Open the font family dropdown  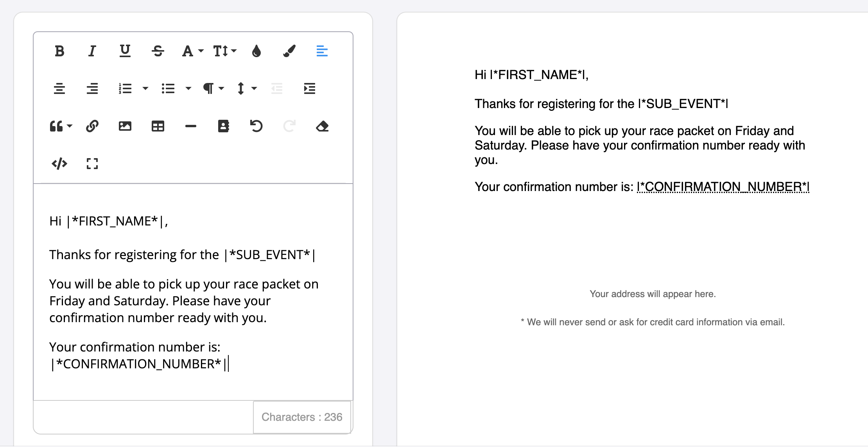tap(192, 51)
